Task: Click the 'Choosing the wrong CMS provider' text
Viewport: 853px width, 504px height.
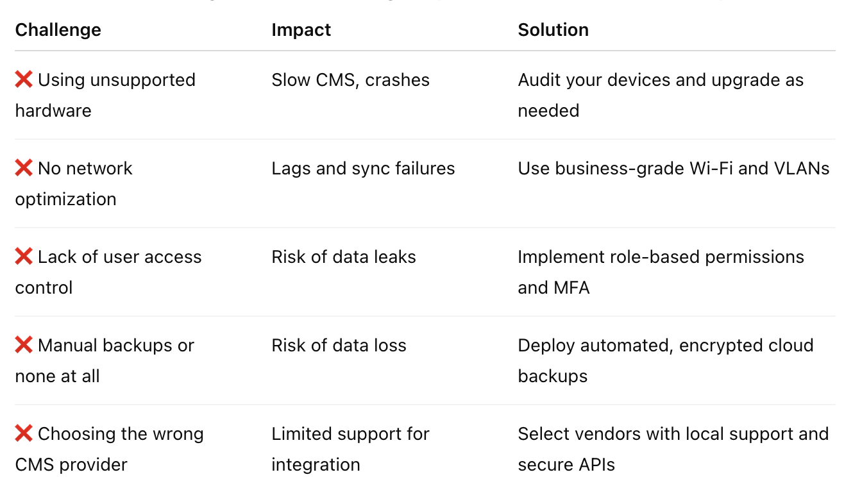Action: 110,449
